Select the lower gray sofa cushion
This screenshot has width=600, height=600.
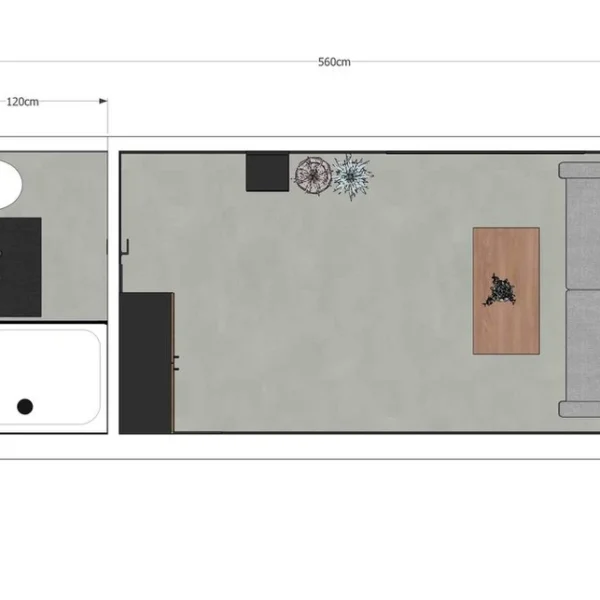[581, 352]
